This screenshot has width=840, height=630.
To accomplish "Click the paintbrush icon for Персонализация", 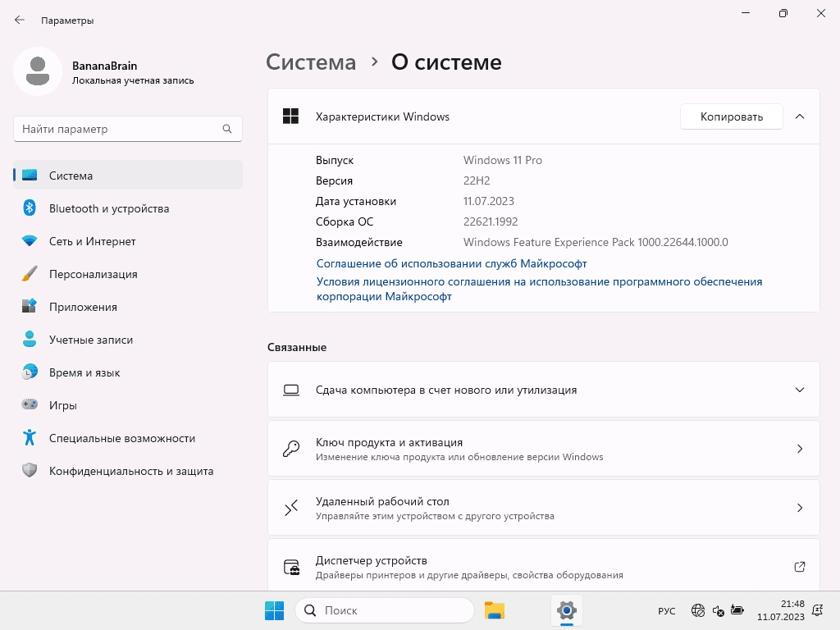I will [30, 274].
